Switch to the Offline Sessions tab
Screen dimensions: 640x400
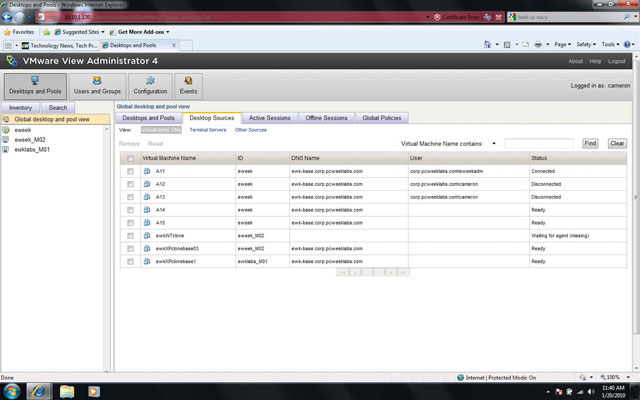(326, 118)
